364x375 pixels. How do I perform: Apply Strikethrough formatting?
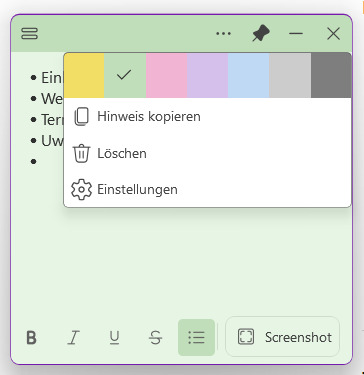155,337
